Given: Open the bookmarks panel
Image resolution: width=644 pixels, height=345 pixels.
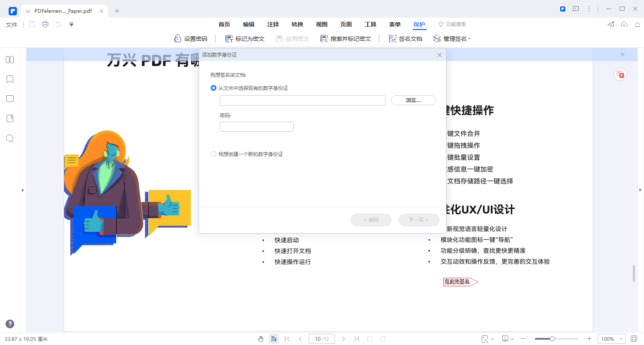Looking at the screenshot, I should point(10,79).
